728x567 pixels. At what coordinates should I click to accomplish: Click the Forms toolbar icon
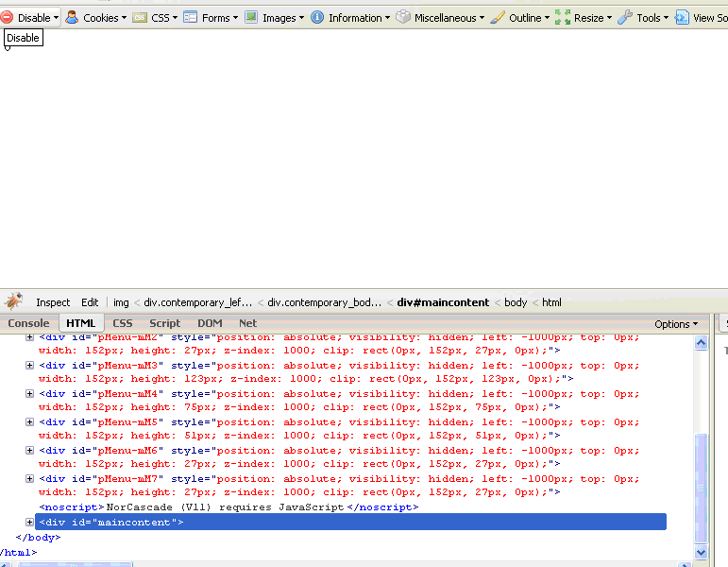pos(190,17)
